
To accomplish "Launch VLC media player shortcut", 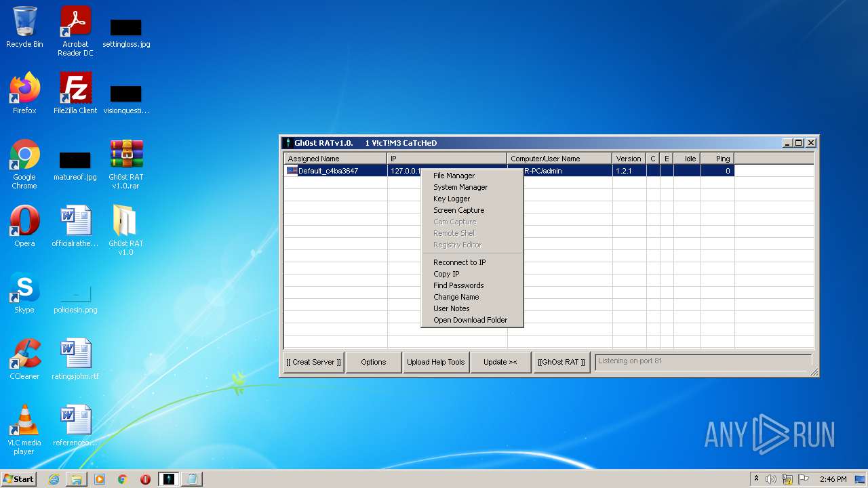I will tap(24, 430).
